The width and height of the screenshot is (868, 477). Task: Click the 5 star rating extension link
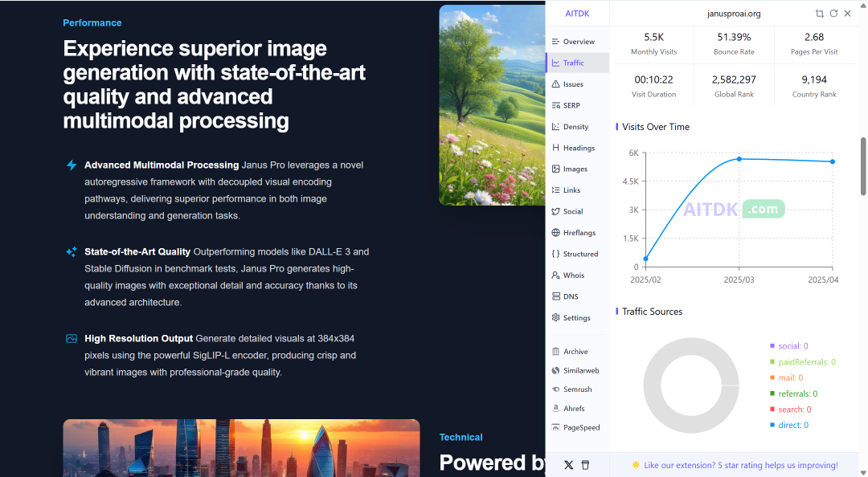pyautogui.click(x=735, y=466)
